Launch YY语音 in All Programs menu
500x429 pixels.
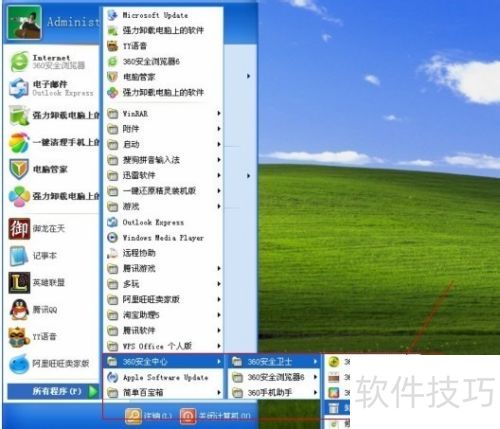point(163,46)
